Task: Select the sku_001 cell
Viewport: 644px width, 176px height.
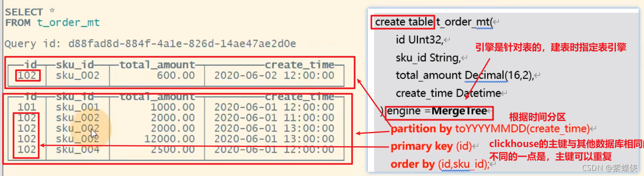Action: 78,108
